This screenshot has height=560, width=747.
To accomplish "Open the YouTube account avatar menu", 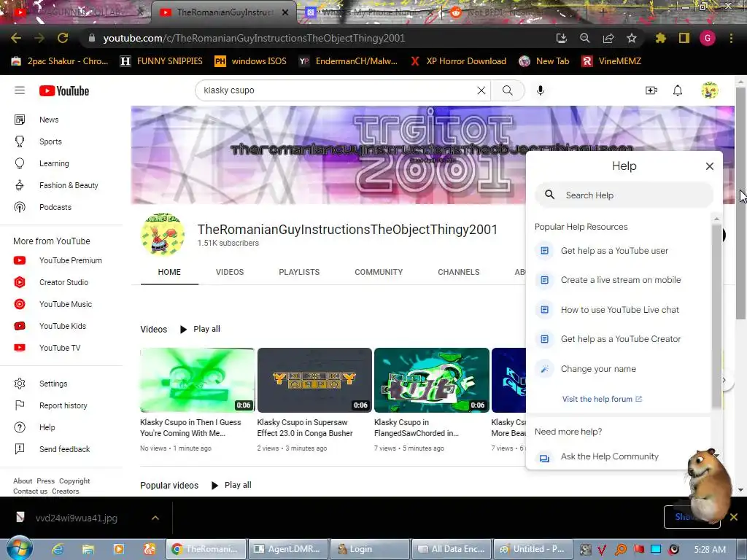I will pyautogui.click(x=709, y=90).
